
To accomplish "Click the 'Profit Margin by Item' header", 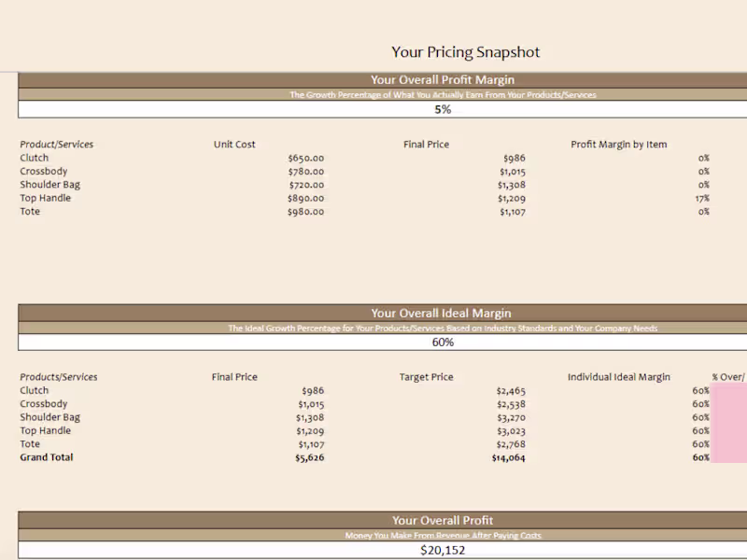I will 619,145.
